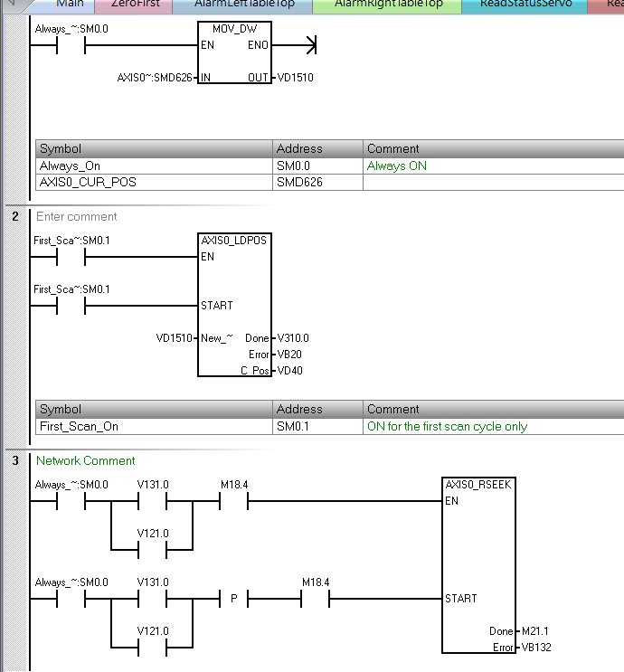
Task: Click the SMD626 address cell in symbol table
Action: [300, 182]
